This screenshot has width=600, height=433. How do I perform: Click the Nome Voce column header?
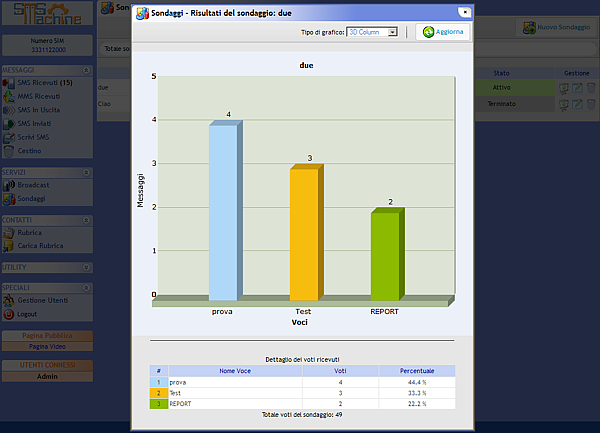(x=235, y=371)
